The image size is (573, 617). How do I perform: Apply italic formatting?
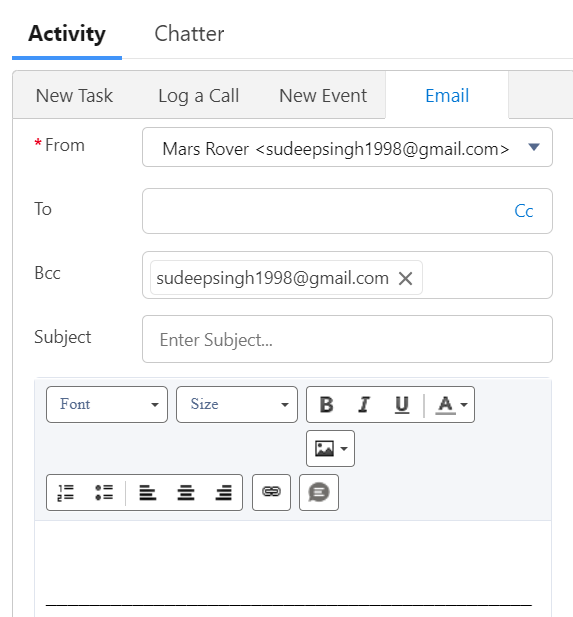coord(364,405)
